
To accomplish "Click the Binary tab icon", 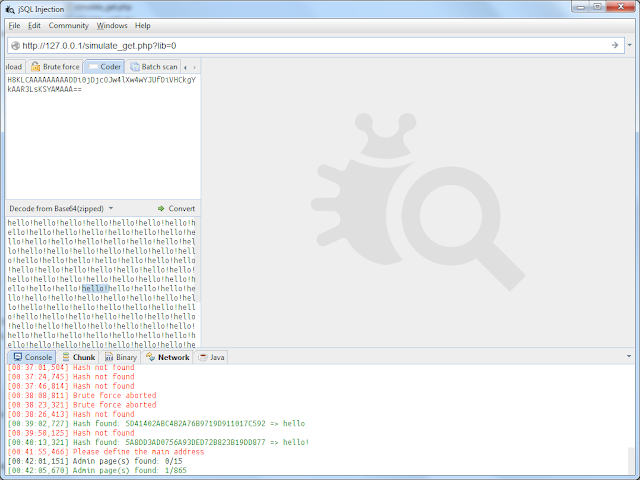I will [x=109, y=357].
